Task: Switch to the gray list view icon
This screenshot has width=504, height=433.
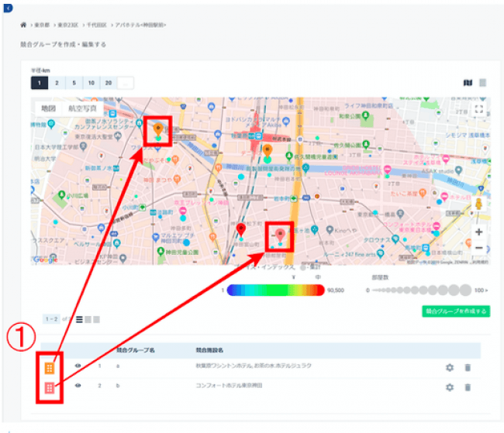Action: [x=482, y=83]
